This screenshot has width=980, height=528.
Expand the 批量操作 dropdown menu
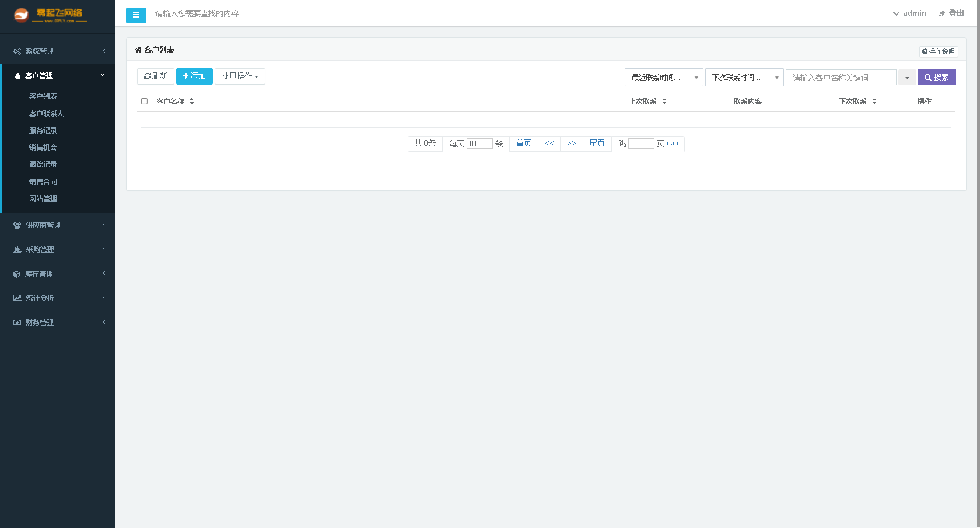[x=240, y=76]
